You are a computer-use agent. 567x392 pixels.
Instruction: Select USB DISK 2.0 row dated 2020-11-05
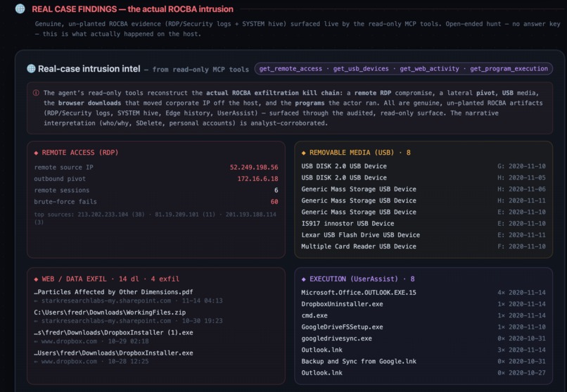423,177
